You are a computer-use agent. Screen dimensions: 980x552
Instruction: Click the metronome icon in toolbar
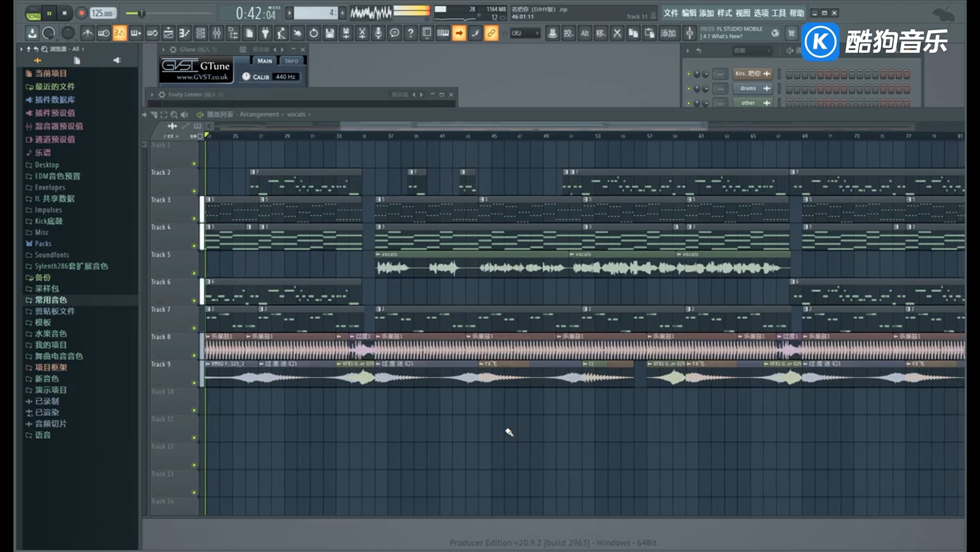[x=87, y=33]
